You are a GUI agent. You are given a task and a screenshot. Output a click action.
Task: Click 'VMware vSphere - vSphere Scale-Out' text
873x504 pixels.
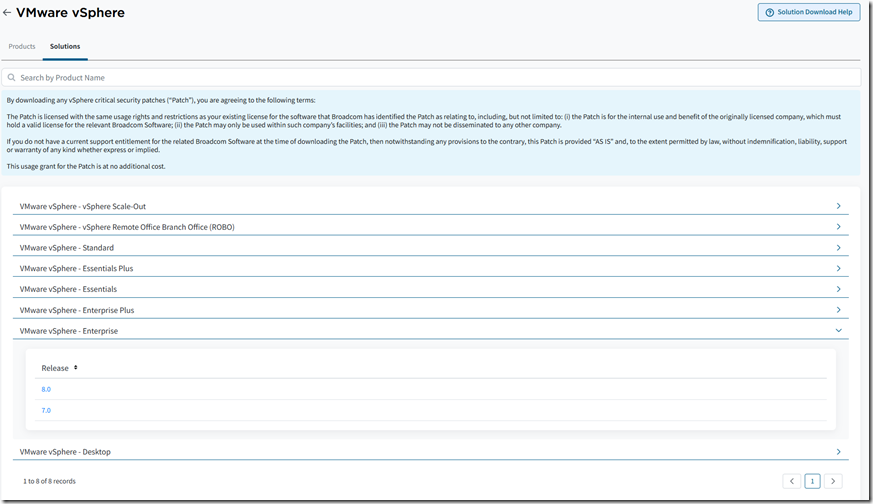coord(83,206)
